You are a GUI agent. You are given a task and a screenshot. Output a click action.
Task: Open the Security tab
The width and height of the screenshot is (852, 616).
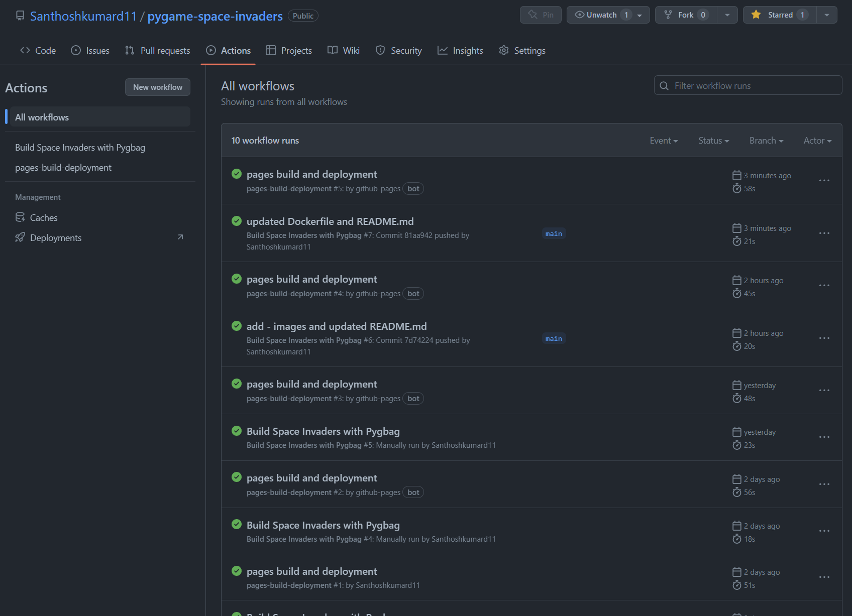[399, 50]
